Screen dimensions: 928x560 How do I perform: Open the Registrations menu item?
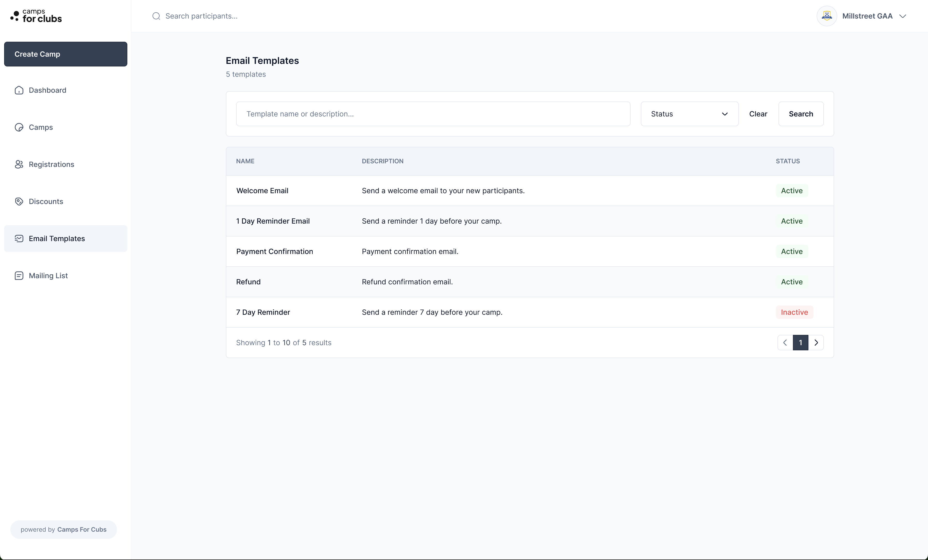[51, 164]
